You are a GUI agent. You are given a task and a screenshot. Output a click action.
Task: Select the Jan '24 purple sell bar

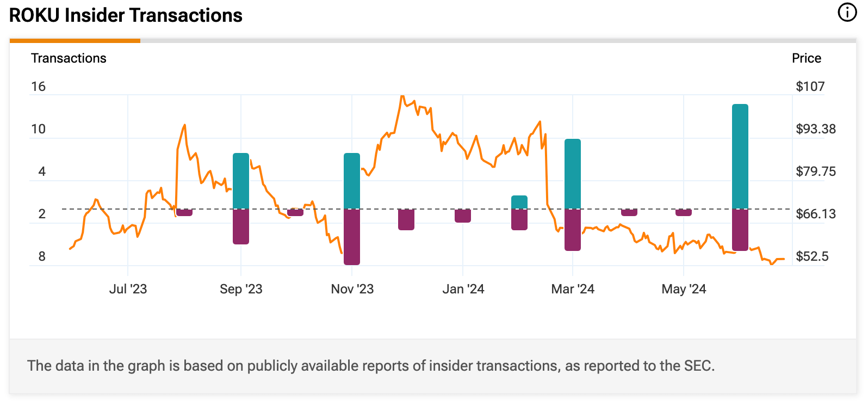click(463, 216)
